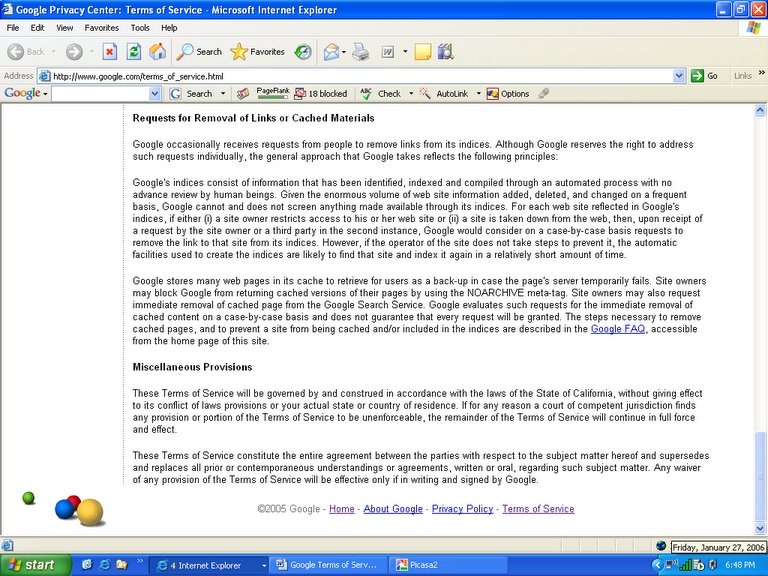Click the Research book icon
Image resolution: width=768 pixels, height=576 pixels.
446,51
